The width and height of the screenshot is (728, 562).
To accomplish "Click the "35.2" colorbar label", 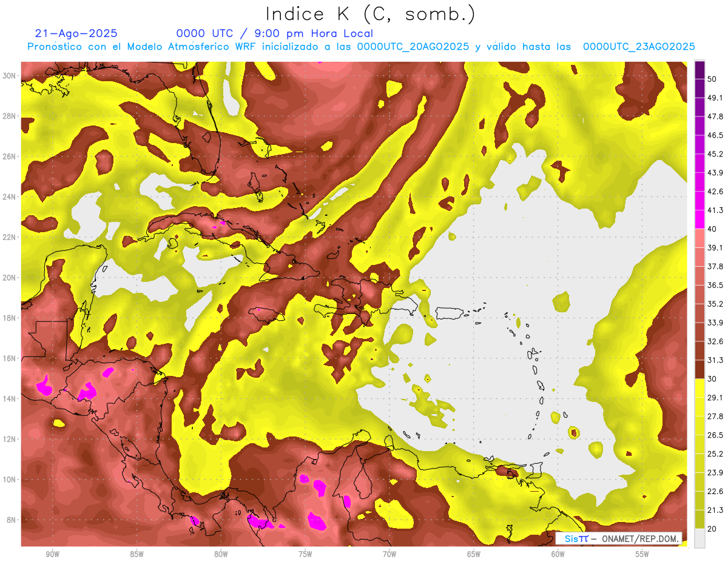I will point(715,304).
